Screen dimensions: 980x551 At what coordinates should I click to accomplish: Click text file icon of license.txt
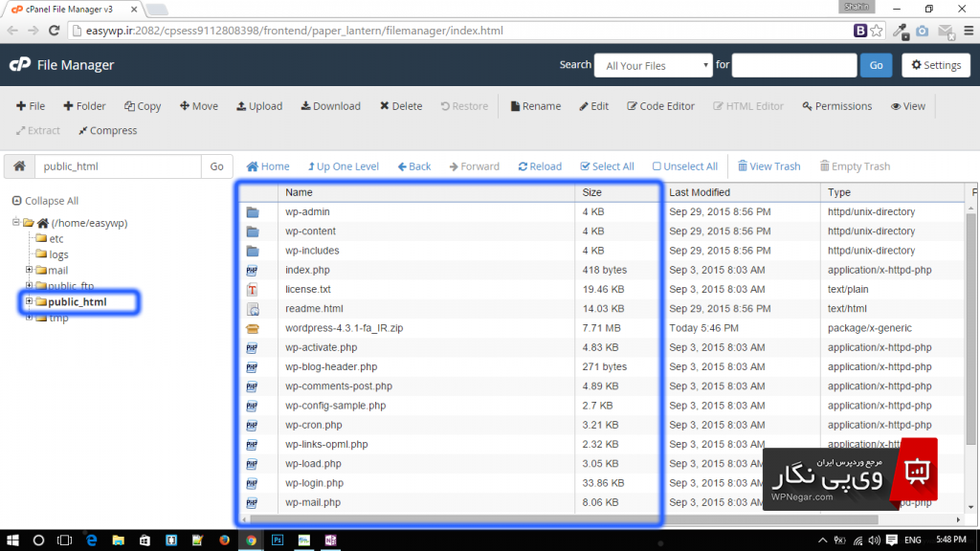(252, 290)
